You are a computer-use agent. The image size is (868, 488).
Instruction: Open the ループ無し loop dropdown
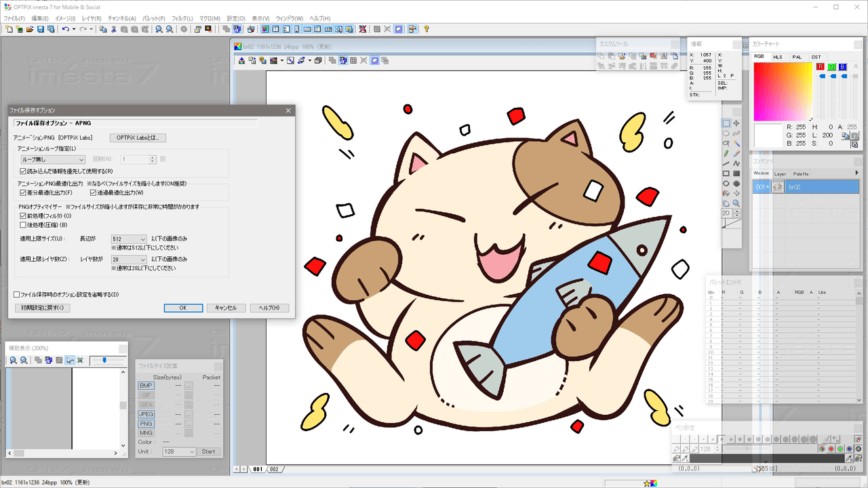(53, 160)
